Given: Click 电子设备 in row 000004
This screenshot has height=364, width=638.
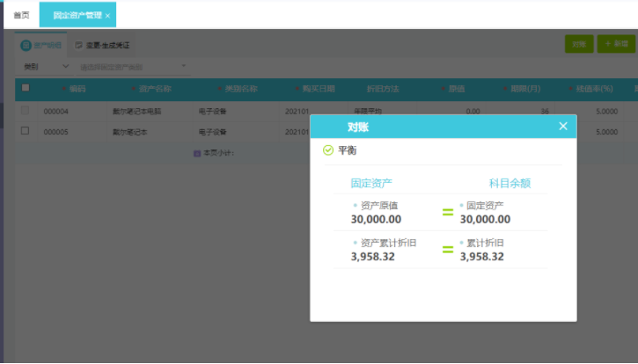Looking at the screenshot, I should [x=212, y=111].
